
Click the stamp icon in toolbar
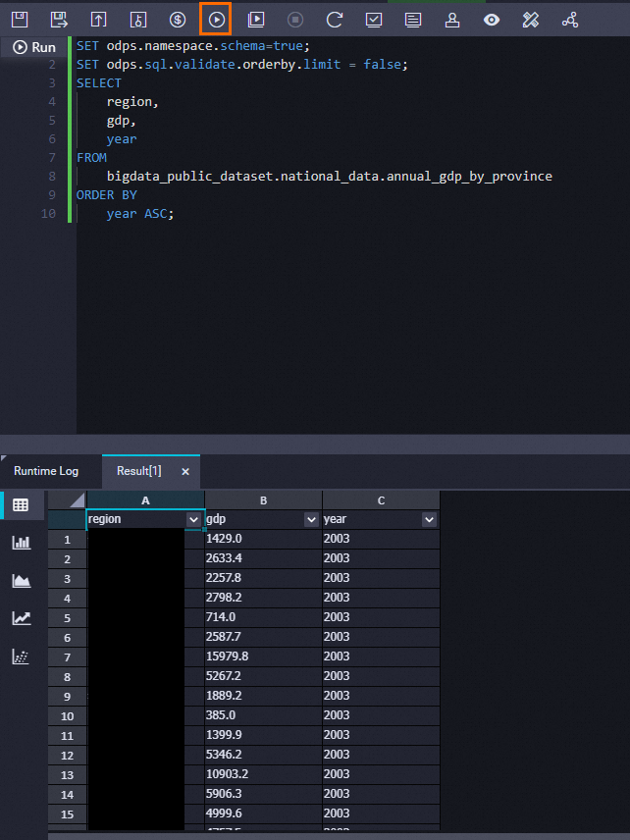coord(452,20)
